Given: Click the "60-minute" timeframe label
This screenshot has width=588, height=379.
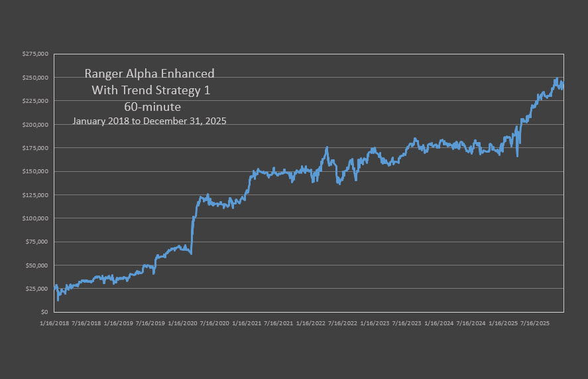Looking at the screenshot, I should point(152,106).
